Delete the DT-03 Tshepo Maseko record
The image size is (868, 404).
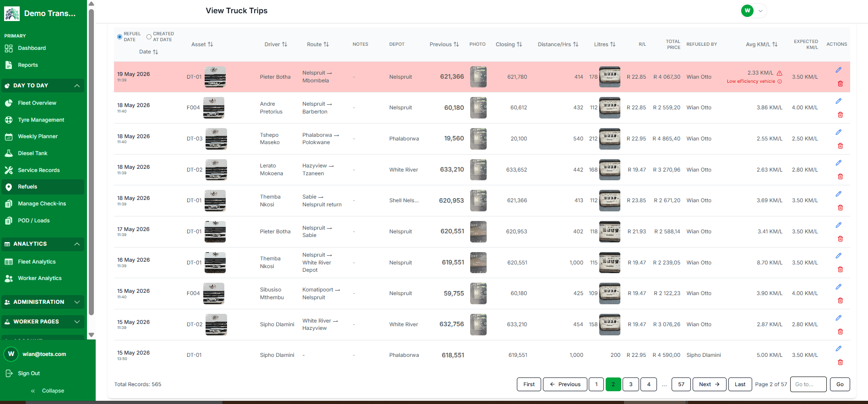click(x=840, y=146)
